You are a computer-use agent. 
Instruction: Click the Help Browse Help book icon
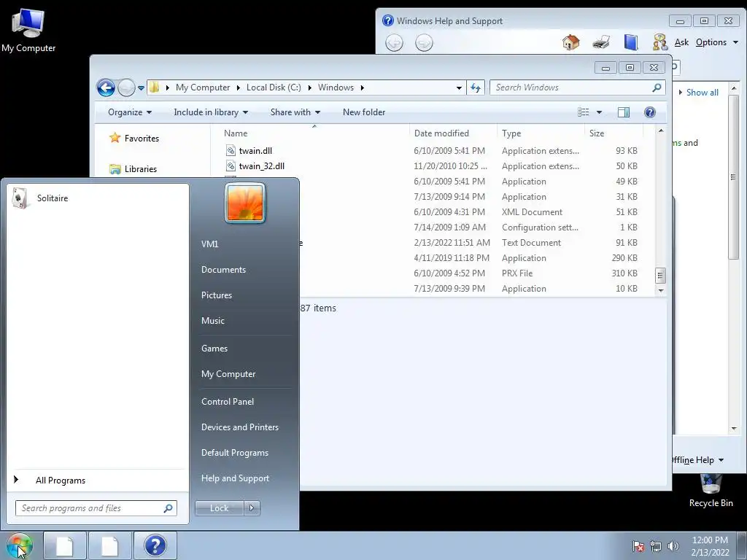tap(631, 42)
